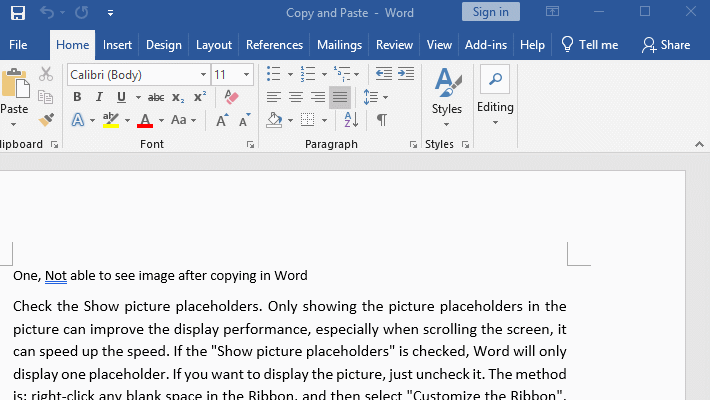Apply paragraph Borders
This screenshot has height=400, width=710.
pos(307,120)
